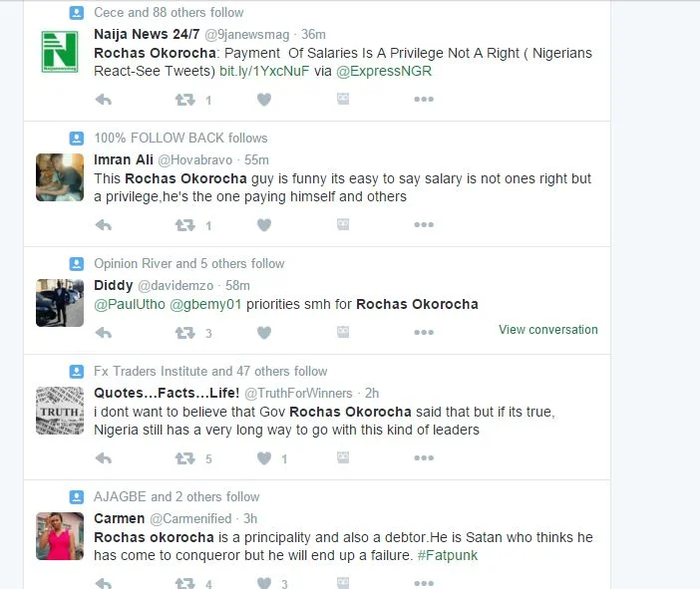Open Naija News 24/7 avatar logo
The image size is (700, 589).
coord(60,52)
